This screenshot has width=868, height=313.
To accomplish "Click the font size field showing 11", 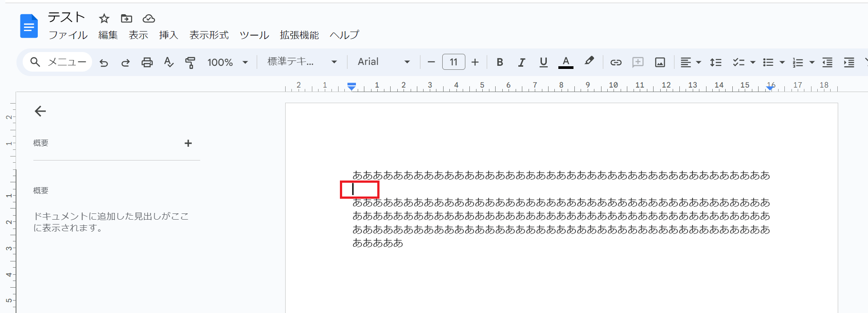I will tap(453, 62).
